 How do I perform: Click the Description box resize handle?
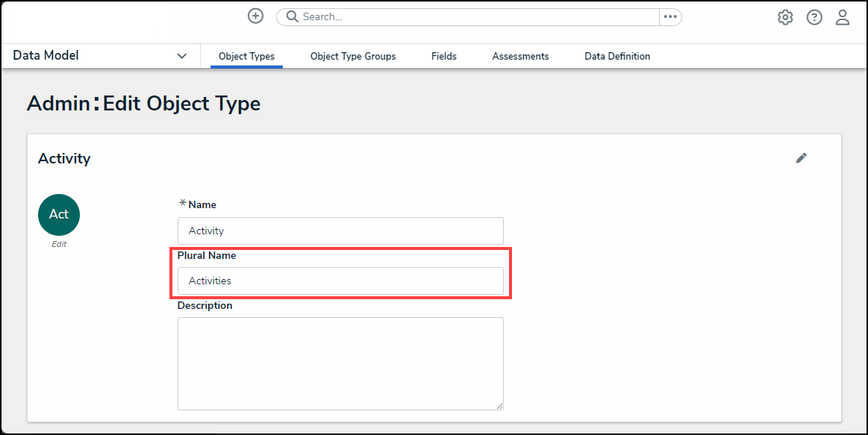coord(499,405)
